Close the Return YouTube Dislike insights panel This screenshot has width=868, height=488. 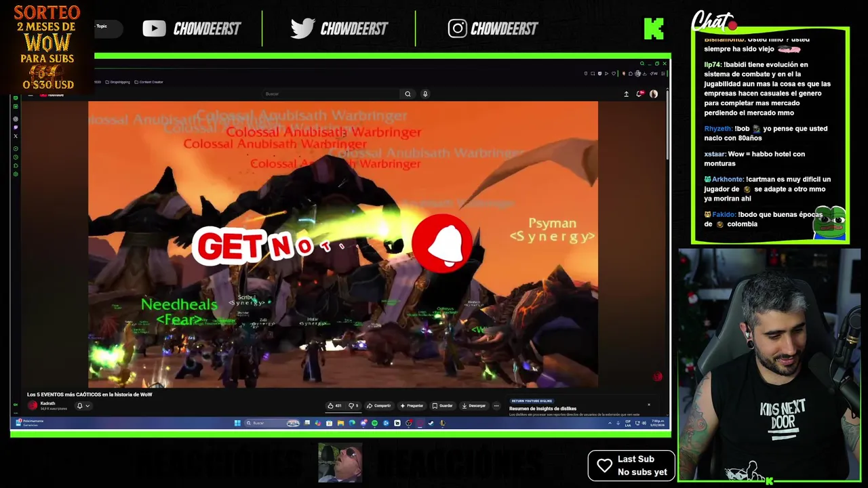click(648, 405)
